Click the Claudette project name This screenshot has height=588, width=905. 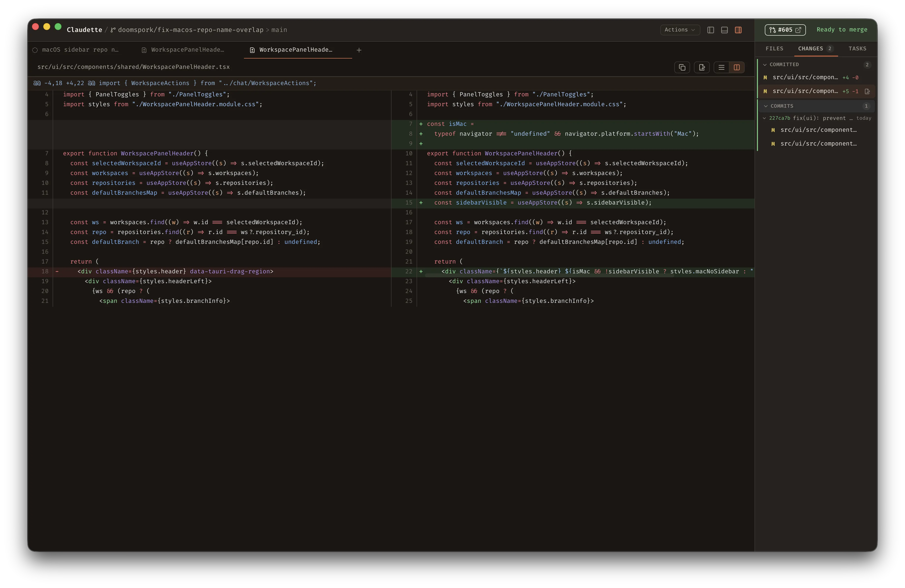(84, 30)
